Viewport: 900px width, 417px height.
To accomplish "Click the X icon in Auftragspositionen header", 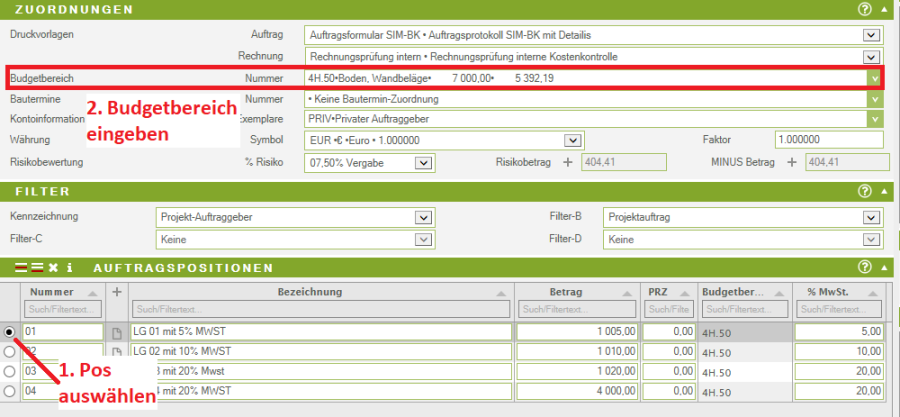I will pos(52,268).
